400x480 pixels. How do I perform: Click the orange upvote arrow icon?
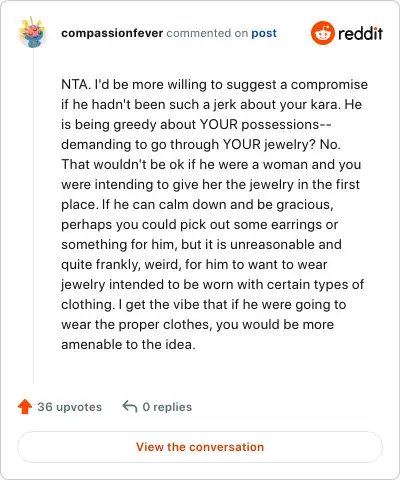pyautogui.click(x=25, y=407)
